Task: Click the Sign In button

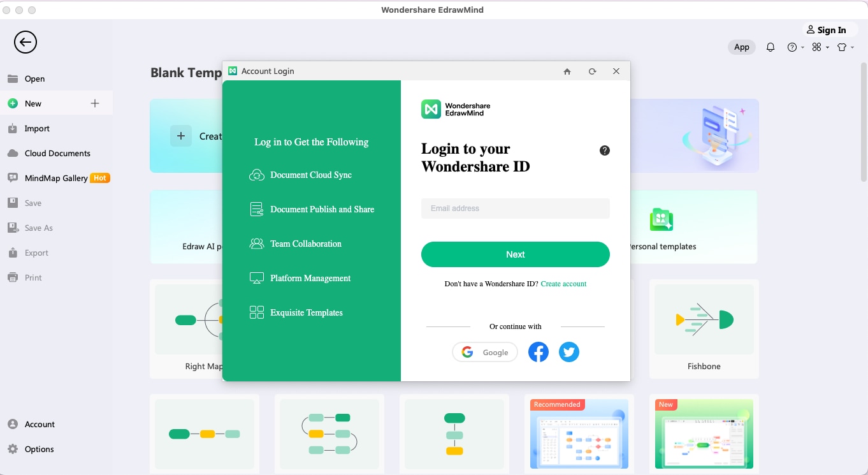Action: 826,30
